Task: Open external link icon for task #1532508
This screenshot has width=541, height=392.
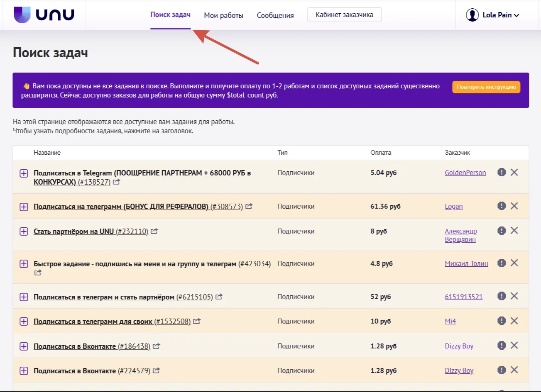Action: pyautogui.click(x=197, y=321)
